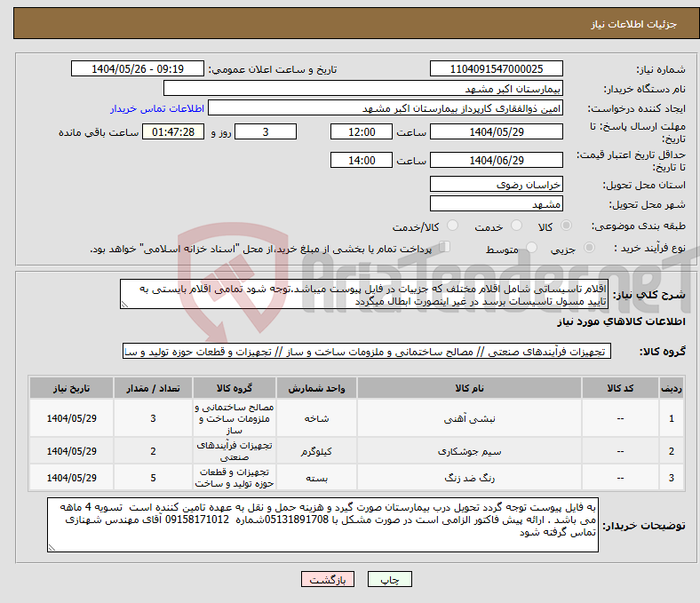Viewport: 700px width, 603px height.
Task: Click the province field خراسان رضوی
Action: pyautogui.click(x=496, y=184)
